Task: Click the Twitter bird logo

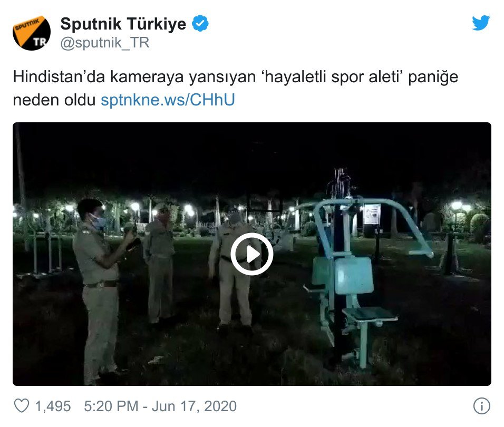Action: point(480,23)
